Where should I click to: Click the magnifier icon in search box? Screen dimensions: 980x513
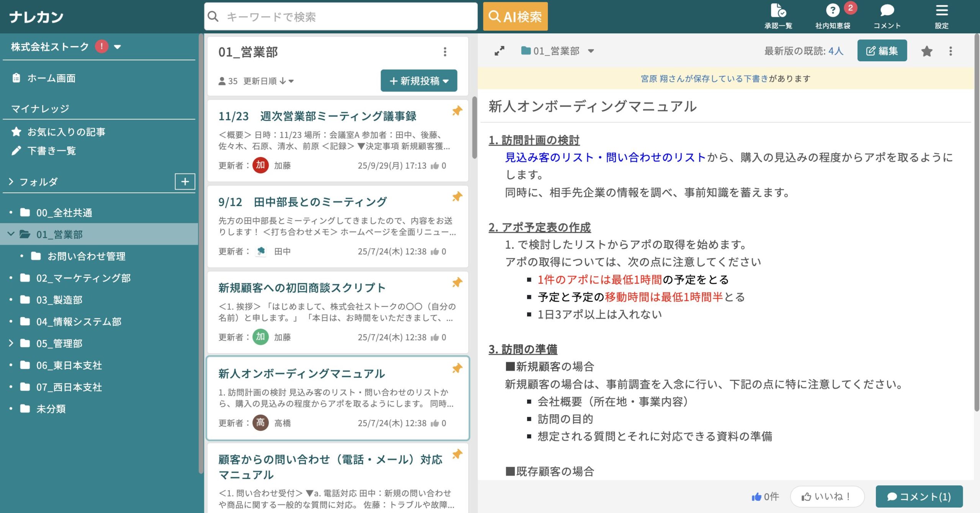click(213, 16)
